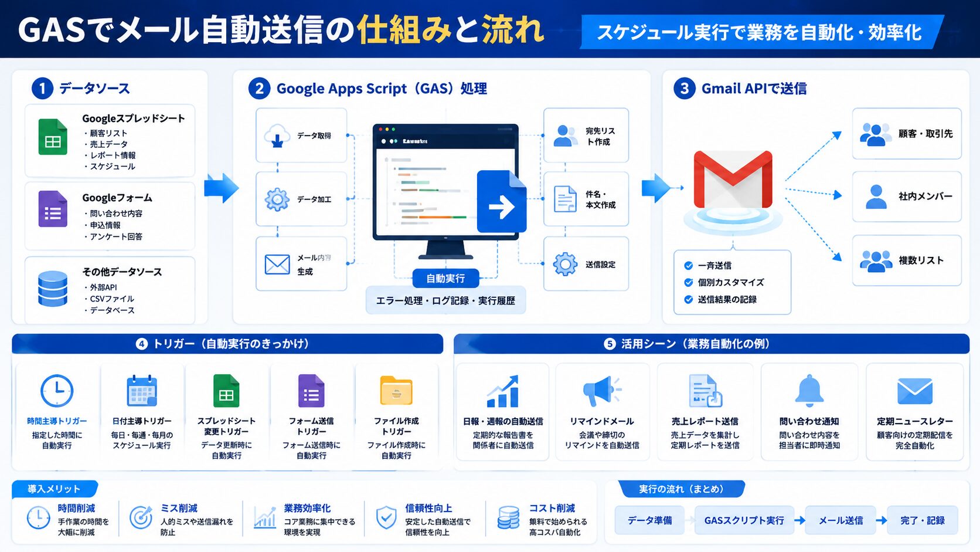The height and width of the screenshot is (552, 980).
Task: Click the データ準備 step button
Action: (649, 520)
